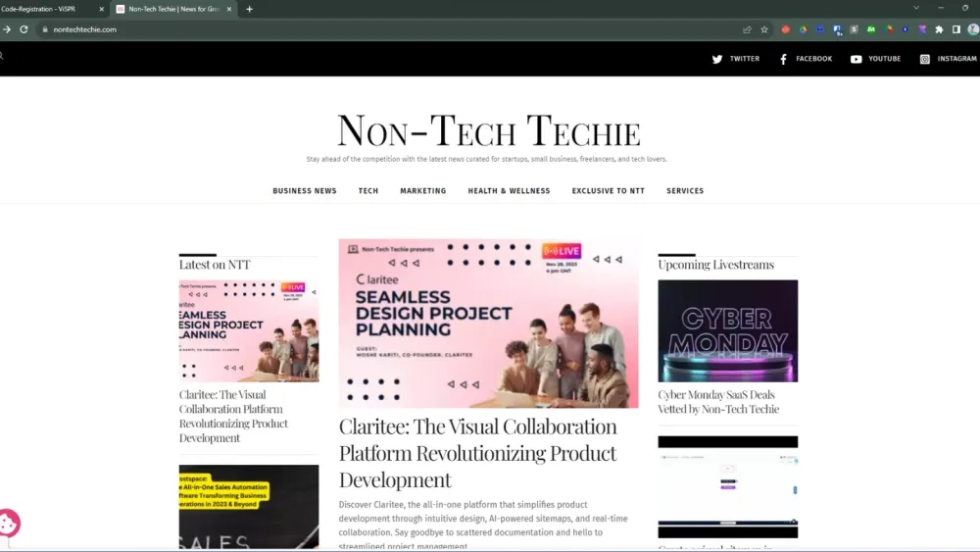The height and width of the screenshot is (552, 980).
Task: Open the Extensions puzzle piece menu
Action: point(939,29)
